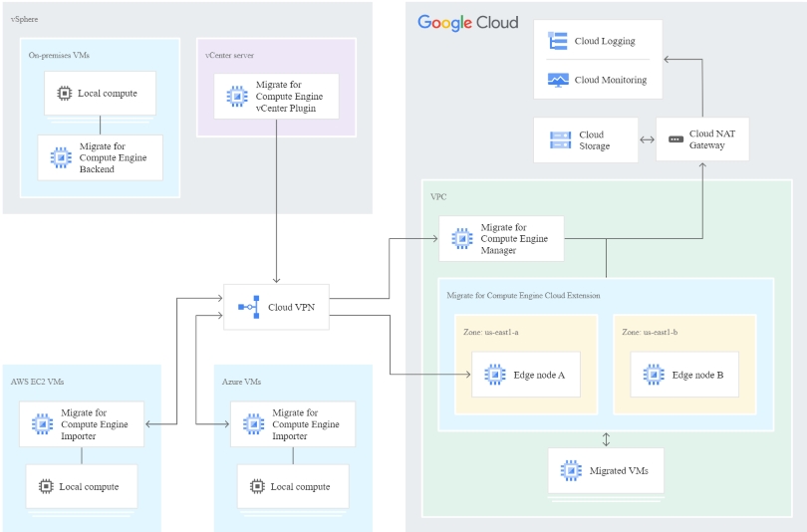Image resolution: width=807 pixels, height=532 pixels.
Task: Click the Edge node B chip icon
Action: tap(654, 375)
